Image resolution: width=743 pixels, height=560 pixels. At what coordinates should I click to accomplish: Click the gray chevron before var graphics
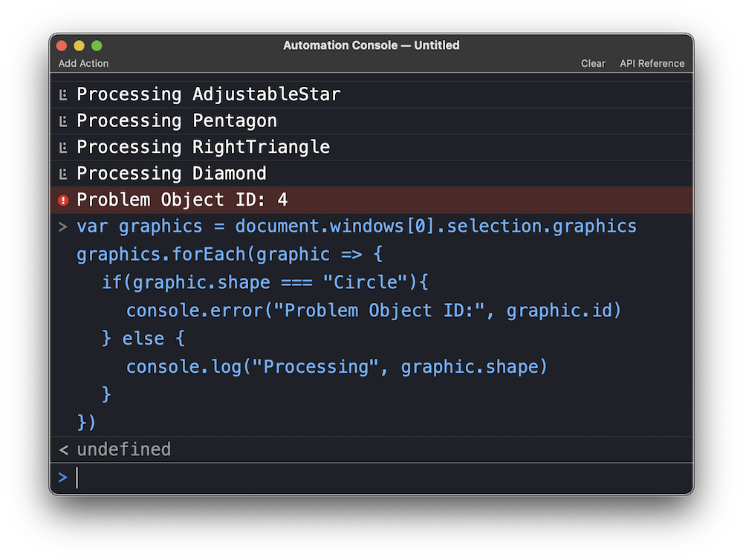63,227
